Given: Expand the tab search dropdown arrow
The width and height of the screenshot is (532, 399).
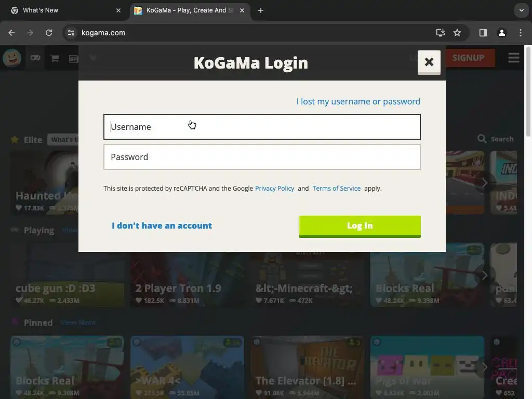Looking at the screenshot, I should pyautogui.click(x=522, y=10).
